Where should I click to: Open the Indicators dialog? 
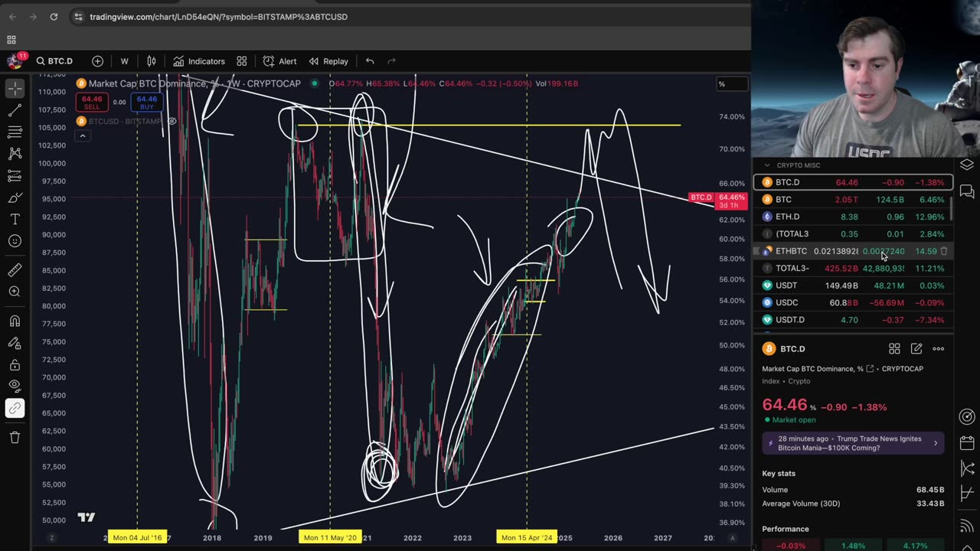click(198, 61)
